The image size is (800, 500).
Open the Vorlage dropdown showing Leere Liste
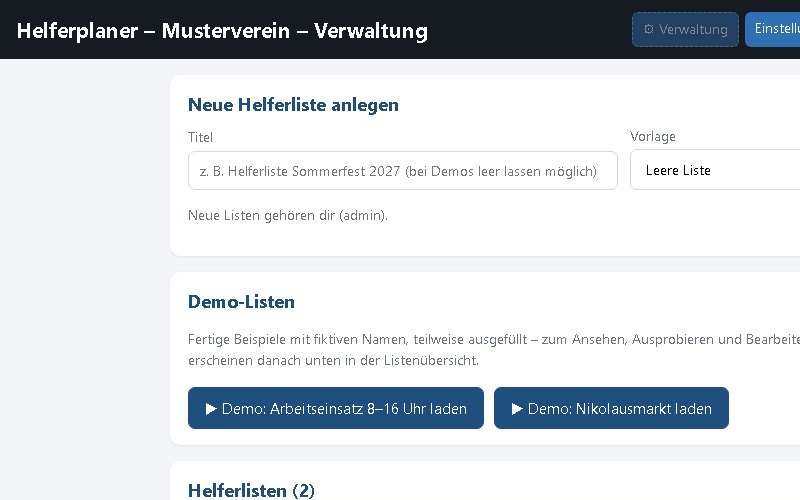[715, 170]
